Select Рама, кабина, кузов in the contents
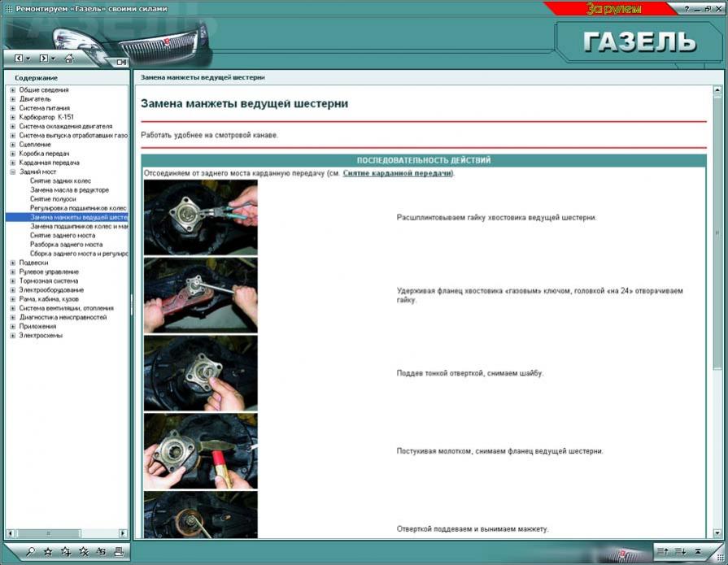Screen dimensions: 728x565 point(49,299)
